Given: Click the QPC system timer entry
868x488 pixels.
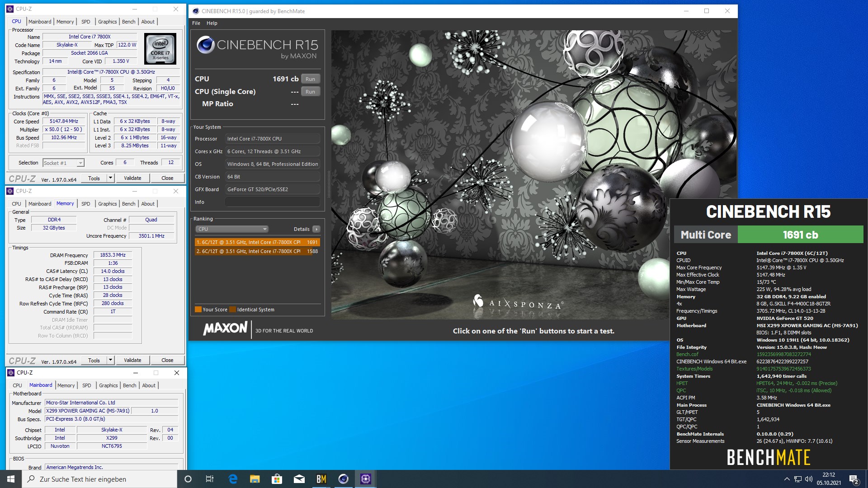Looking at the screenshot, I should [681, 390].
